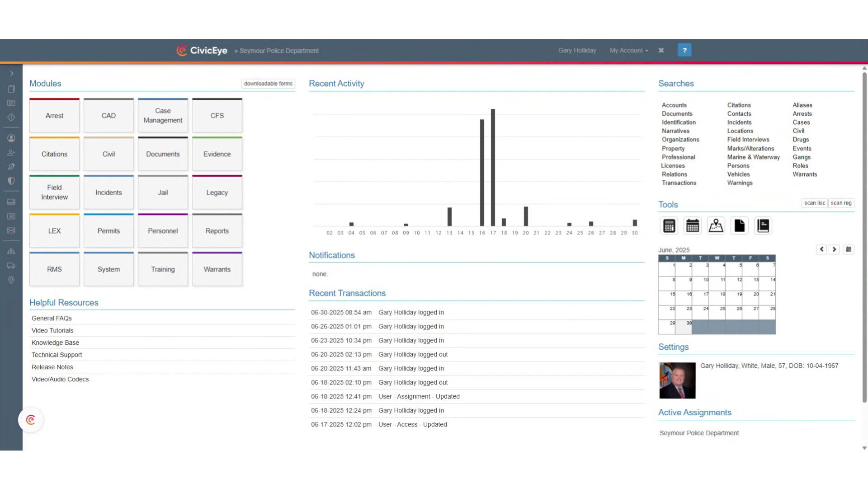Click the 06-30-2025 08:54 am transaction

(x=476, y=313)
